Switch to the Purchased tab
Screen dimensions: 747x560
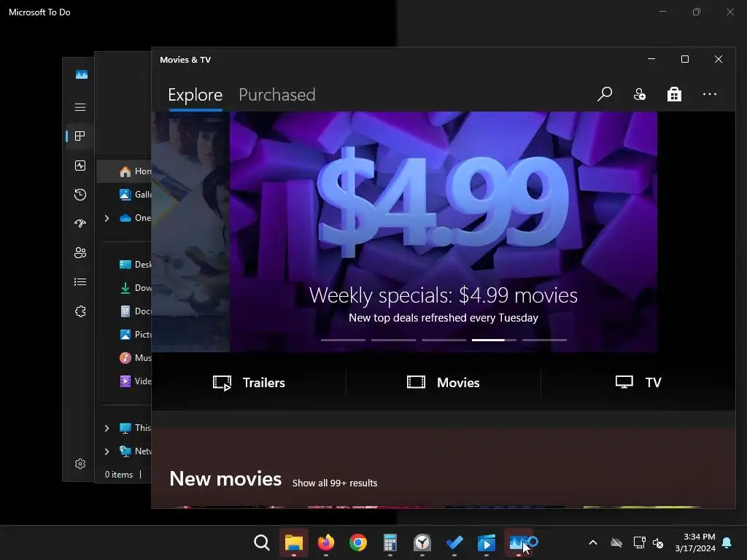point(276,95)
